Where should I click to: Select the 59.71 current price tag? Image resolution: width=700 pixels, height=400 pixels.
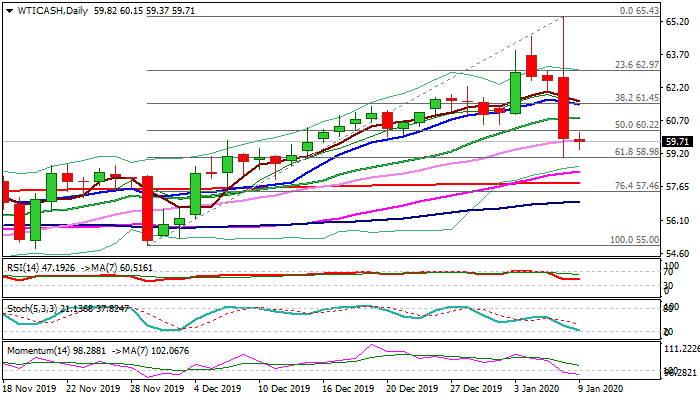(x=678, y=142)
